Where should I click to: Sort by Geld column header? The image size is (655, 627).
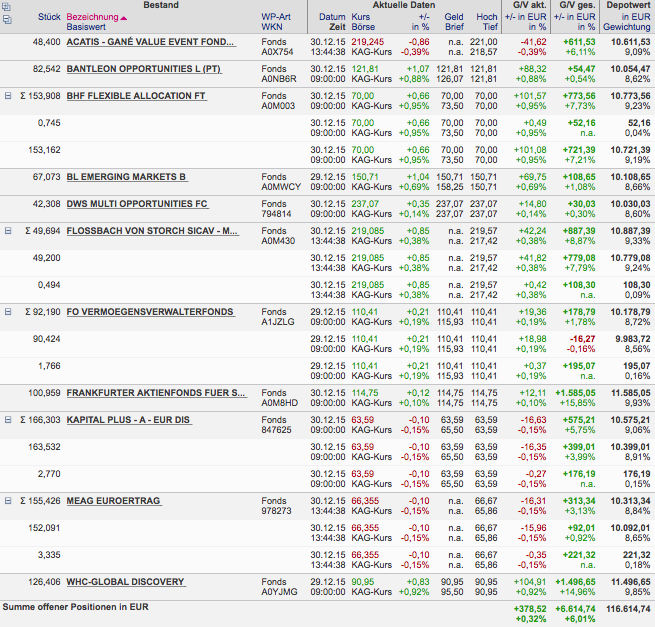pos(454,17)
